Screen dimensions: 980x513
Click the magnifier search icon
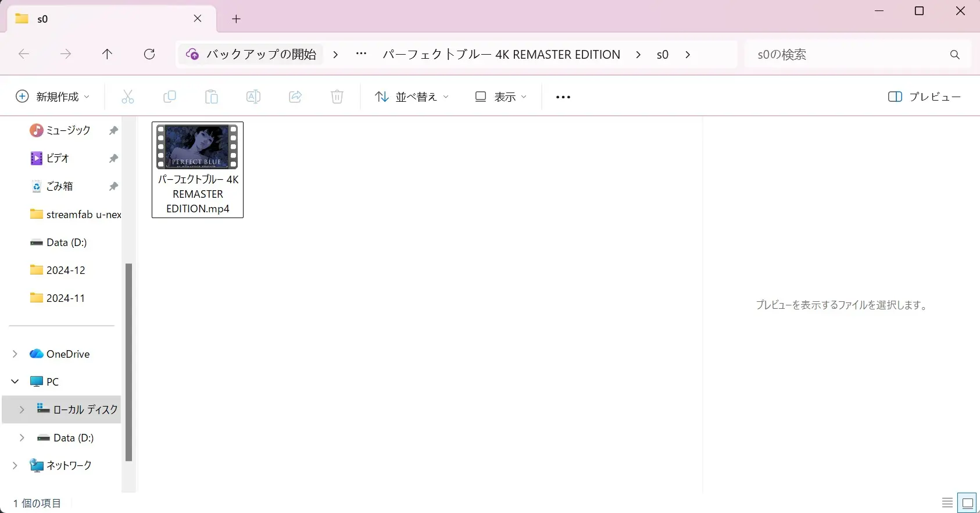point(954,55)
